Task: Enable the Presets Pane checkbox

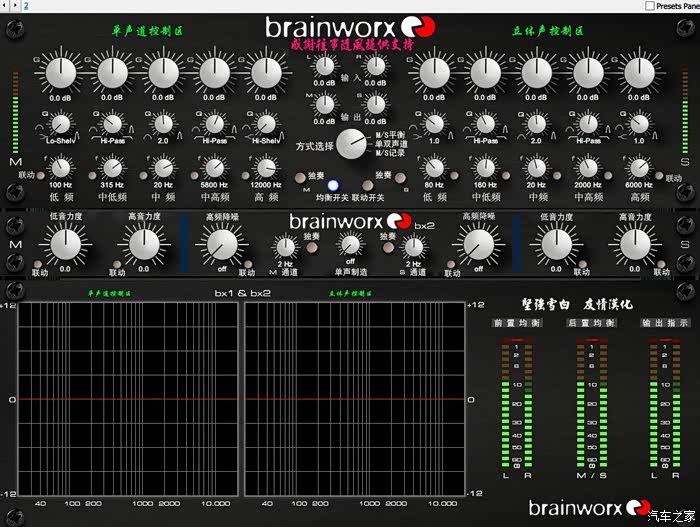Action: pyautogui.click(x=650, y=6)
